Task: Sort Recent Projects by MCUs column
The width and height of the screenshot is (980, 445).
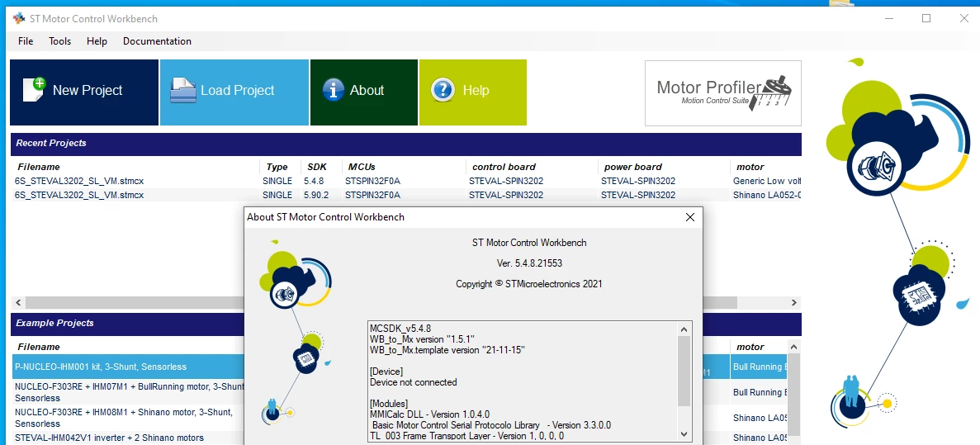Action: click(x=362, y=167)
